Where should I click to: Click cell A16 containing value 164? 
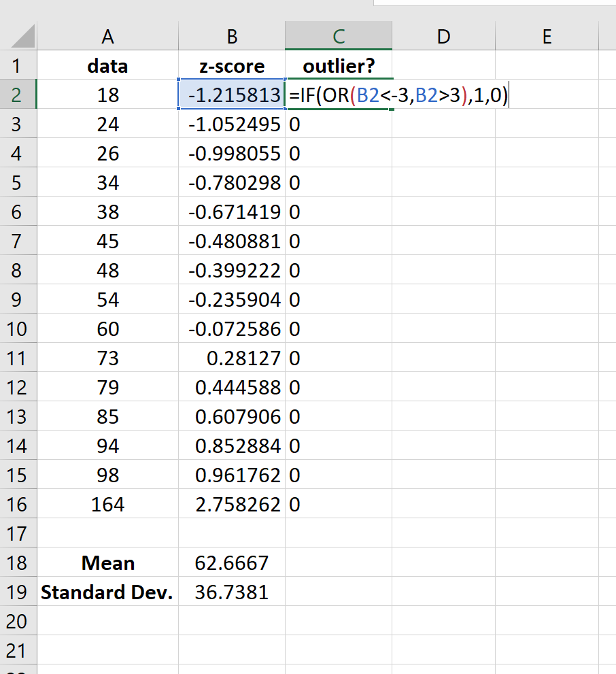(x=107, y=505)
